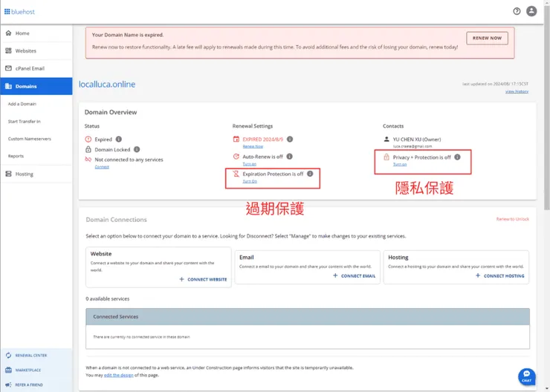Click CONNECT HOSTING

coord(500,275)
